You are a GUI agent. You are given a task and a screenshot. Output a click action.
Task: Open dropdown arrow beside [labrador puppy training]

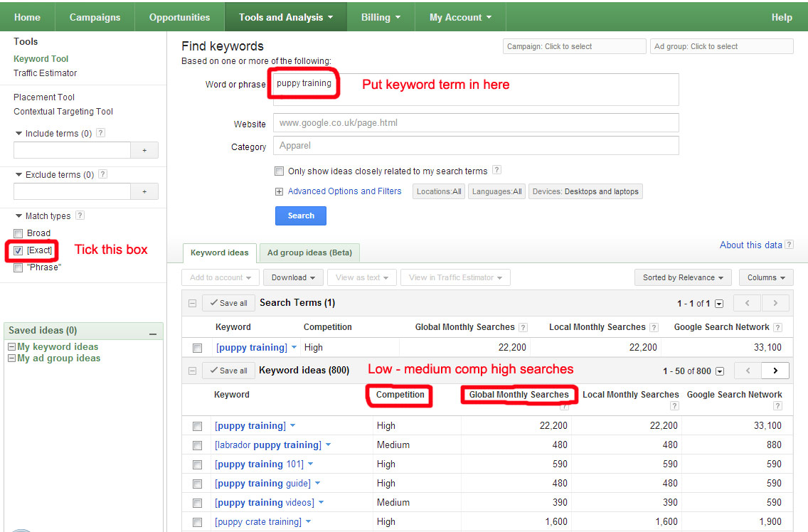point(329,445)
